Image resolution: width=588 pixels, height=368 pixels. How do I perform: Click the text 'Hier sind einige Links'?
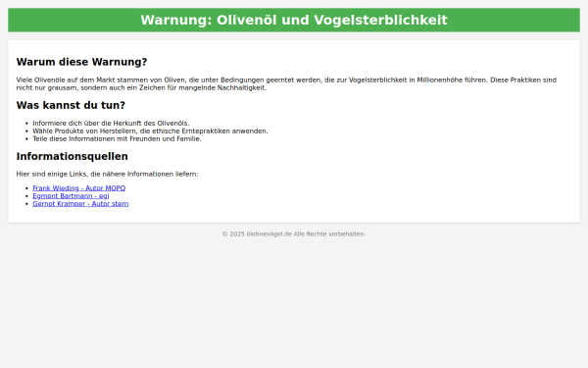pyautogui.click(x=107, y=175)
